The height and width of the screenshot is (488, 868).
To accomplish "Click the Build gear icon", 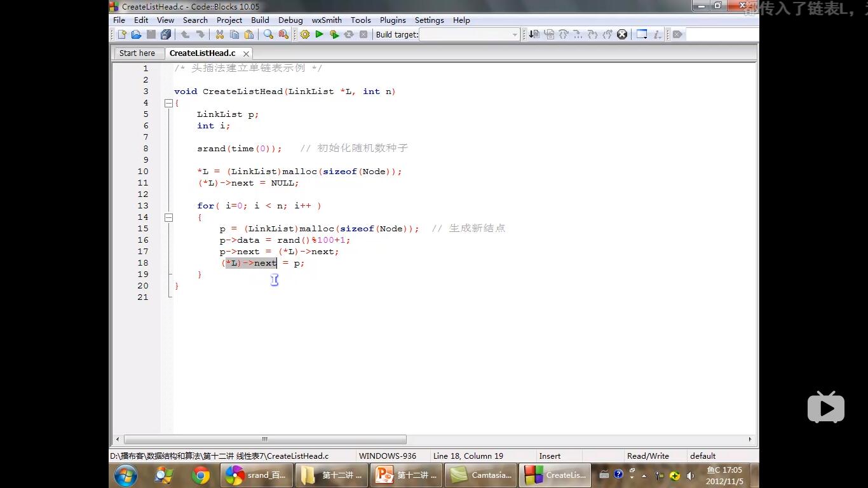I will (305, 34).
